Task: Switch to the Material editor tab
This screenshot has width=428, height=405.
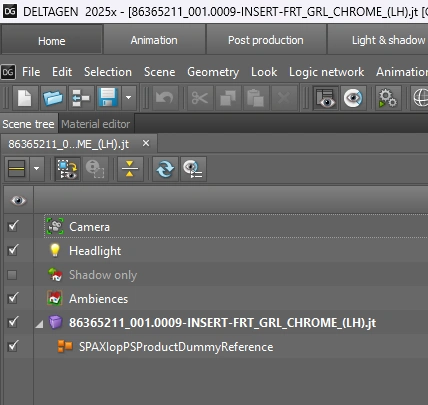Action: [96, 124]
